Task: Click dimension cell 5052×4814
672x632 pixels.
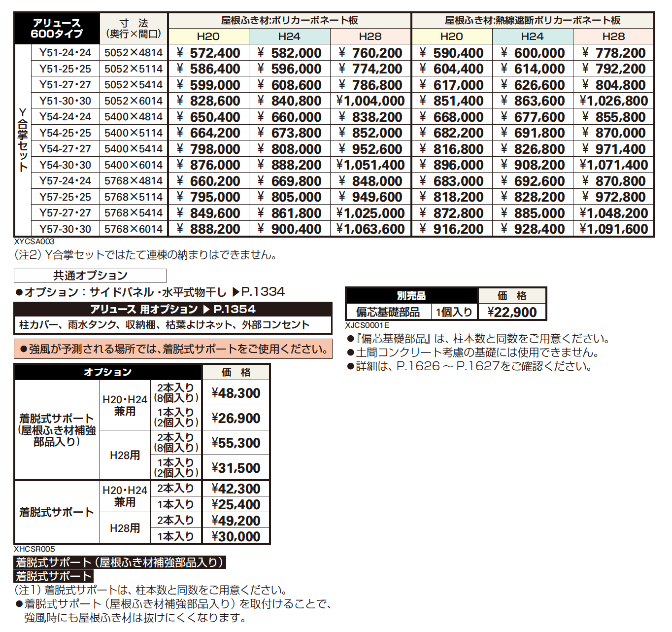Action: point(134,53)
